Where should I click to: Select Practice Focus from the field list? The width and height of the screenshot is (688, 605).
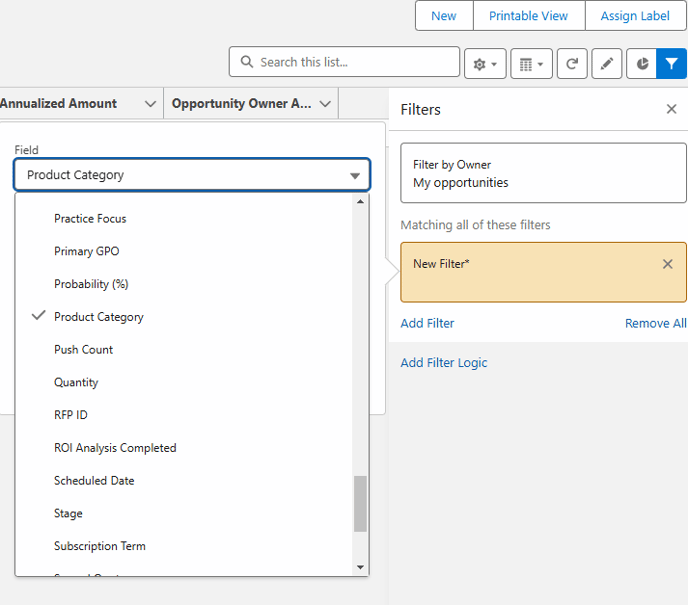[x=90, y=219]
